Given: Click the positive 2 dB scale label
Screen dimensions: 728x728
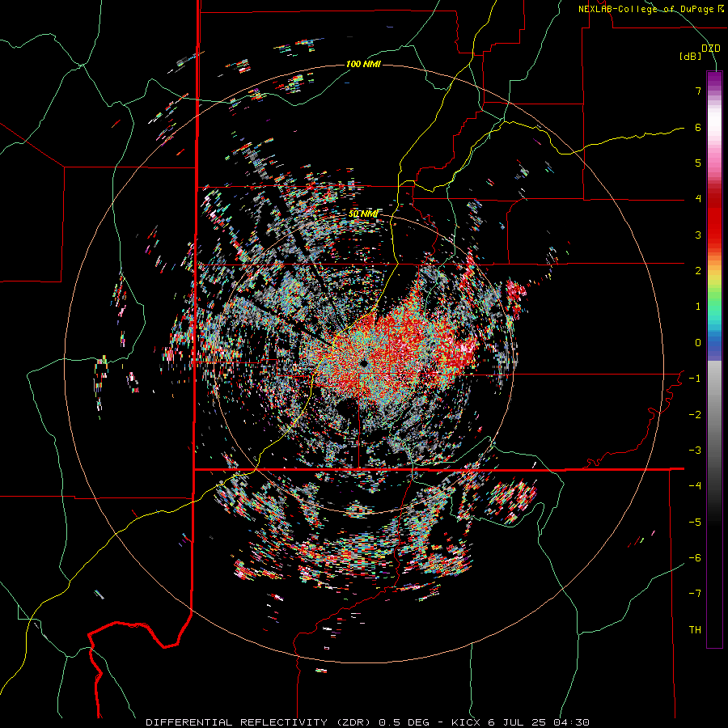Looking at the screenshot, I should point(698,271).
